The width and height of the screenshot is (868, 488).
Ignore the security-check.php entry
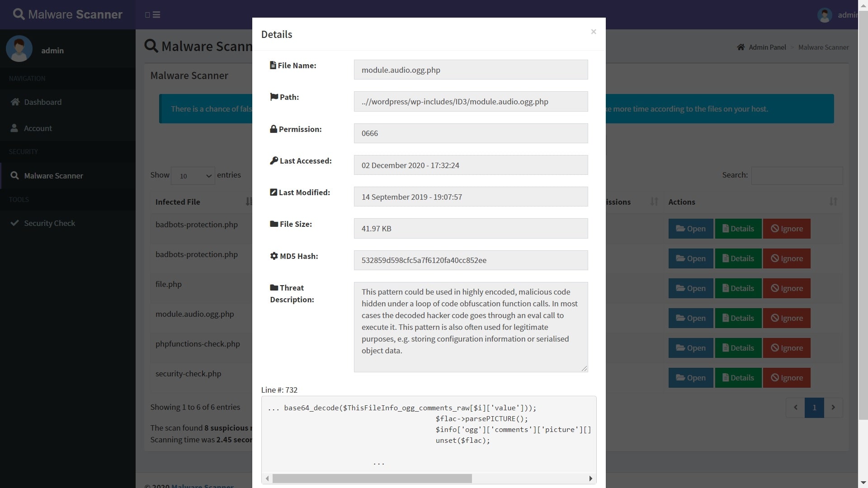[x=786, y=378]
